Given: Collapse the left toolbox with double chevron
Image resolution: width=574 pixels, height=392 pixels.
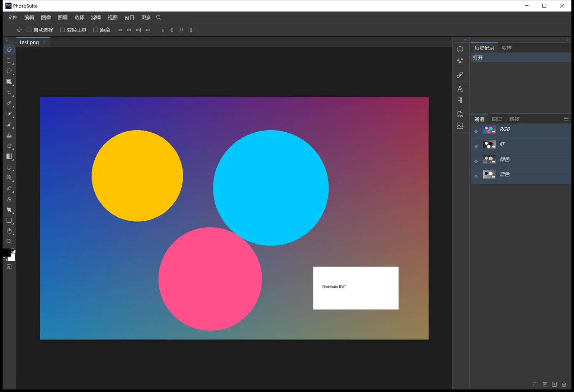Looking at the screenshot, I should [x=6, y=39].
